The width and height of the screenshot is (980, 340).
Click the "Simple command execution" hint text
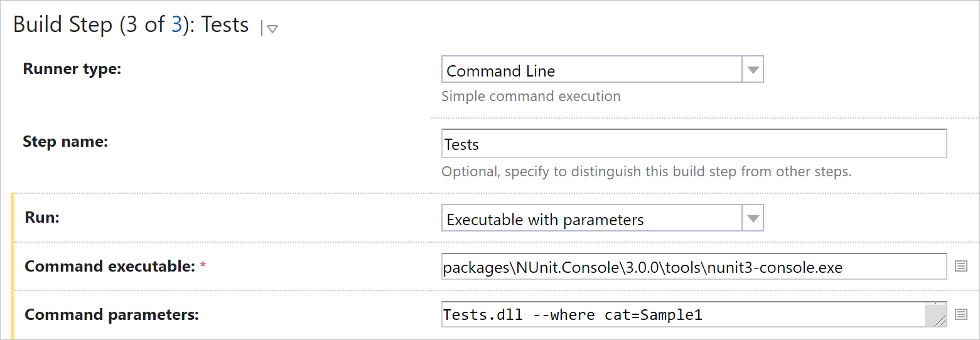click(530, 97)
